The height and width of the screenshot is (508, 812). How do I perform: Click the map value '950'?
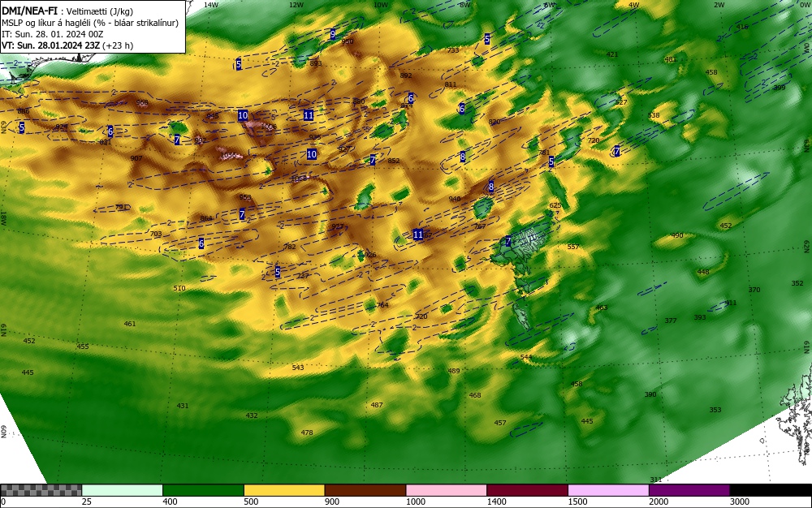tap(348, 41)
